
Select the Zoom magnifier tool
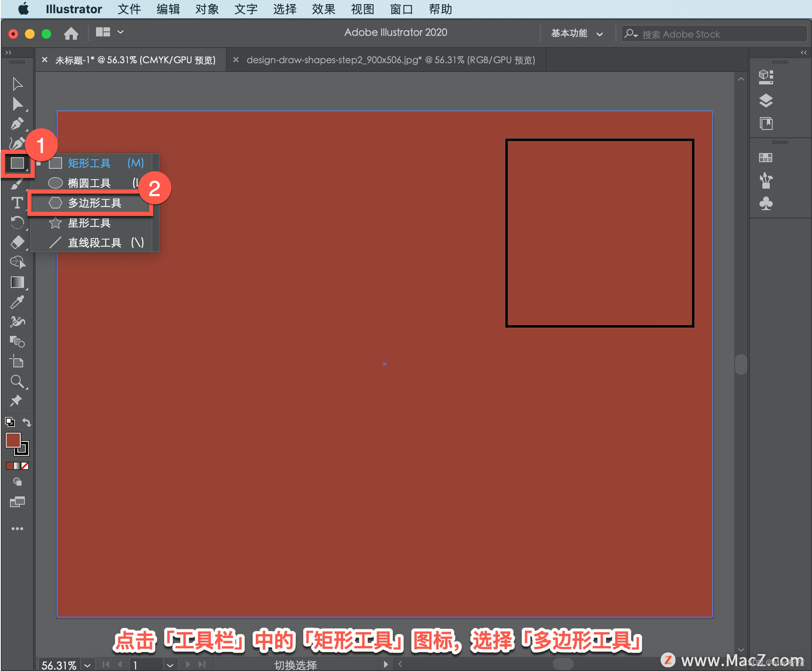(x=17, y=381)
